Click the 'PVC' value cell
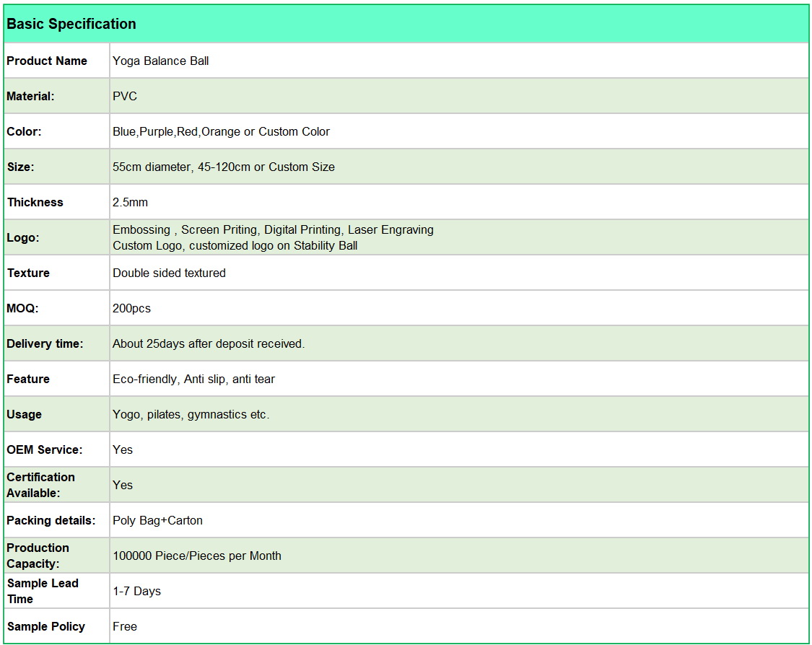This screenshot has height=645, width=812. click(x=459, y=96)
